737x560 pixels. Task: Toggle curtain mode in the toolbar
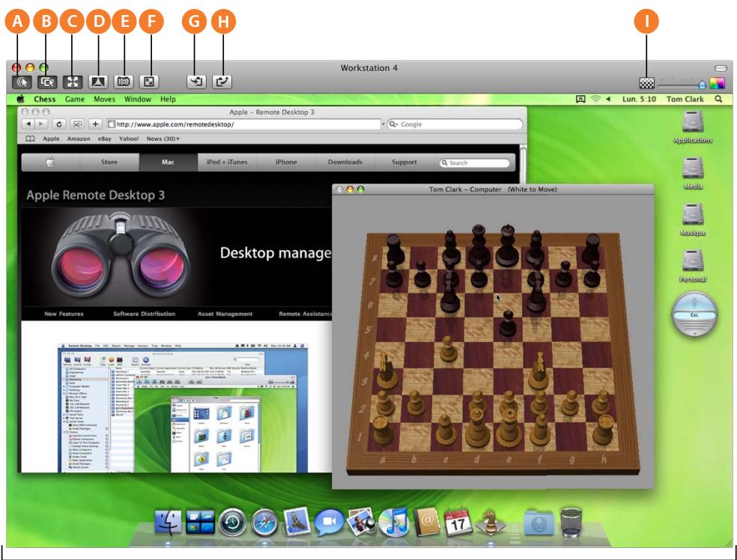tap(97, 81)
